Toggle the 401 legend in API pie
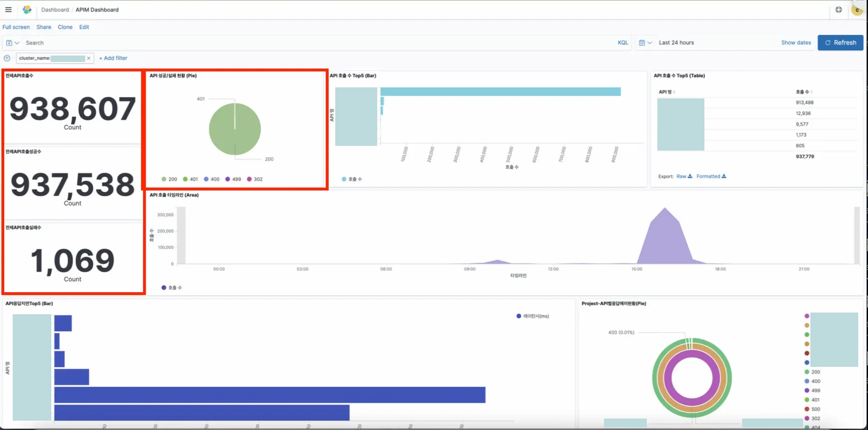The image size is (868, 430). coord(190,179)
